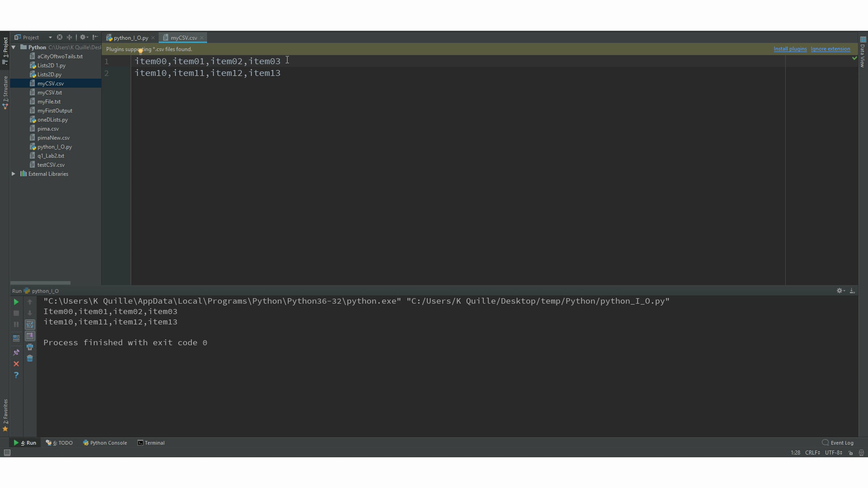Viewport: 868px width, 488px height.
Task: Click the Stop process square icon
Action: point(16,313)
